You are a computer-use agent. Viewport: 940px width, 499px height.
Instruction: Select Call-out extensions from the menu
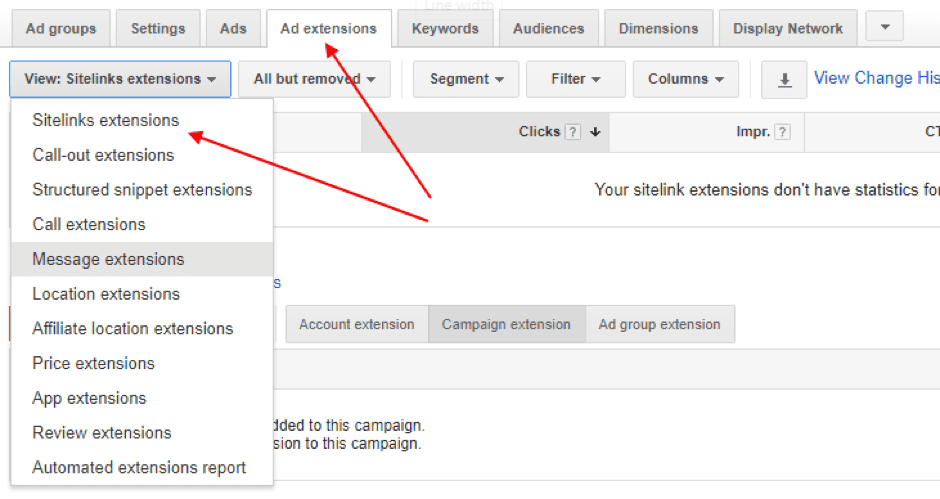(103, 155)
